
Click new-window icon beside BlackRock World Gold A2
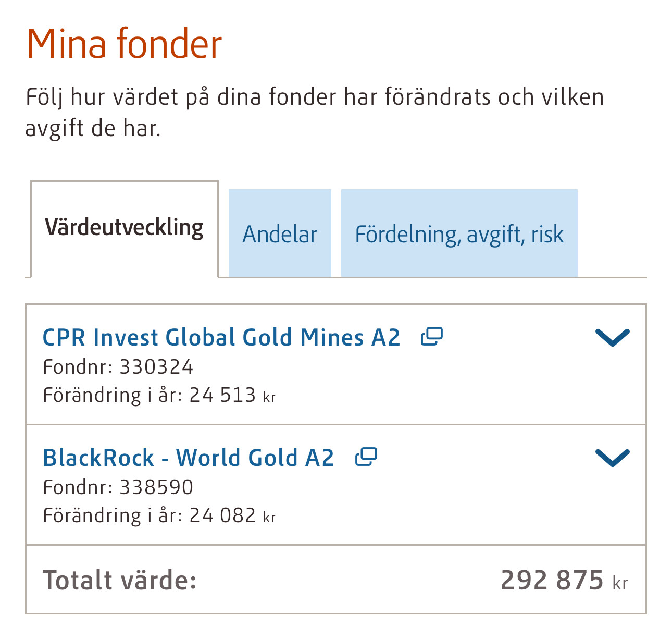pyautogui.click(x=366, y=457)
